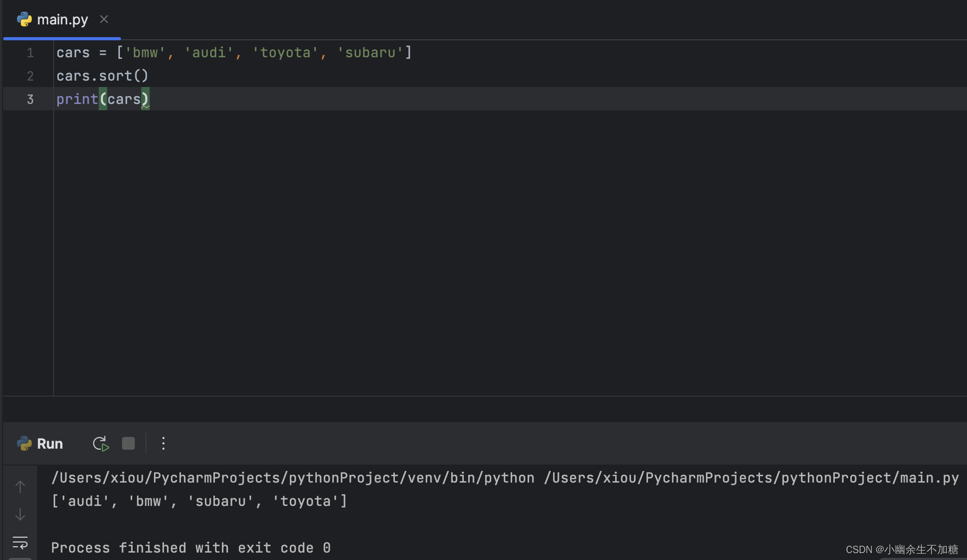This screenshot has width=967, height=560.
Task: Open the Run panel more options menu
Action: pyautogui.click(x=163, y=444)
